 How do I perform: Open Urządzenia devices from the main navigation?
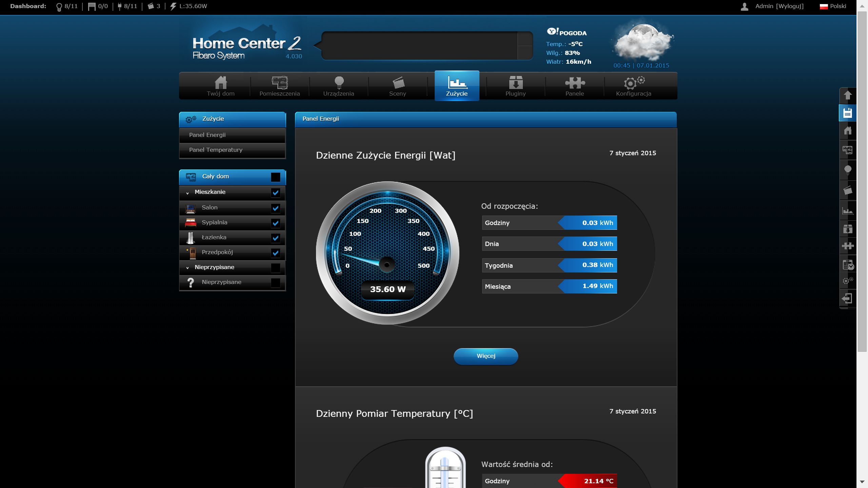(x=338, y=86)
